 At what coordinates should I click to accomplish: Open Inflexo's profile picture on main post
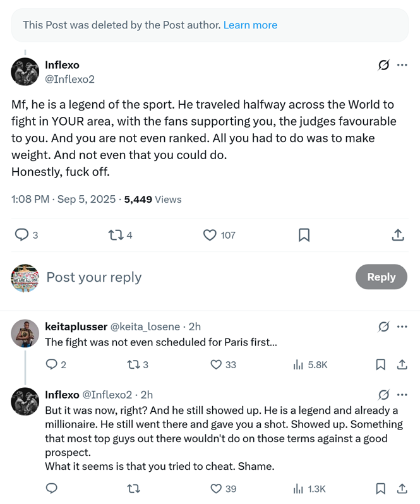tap(25, 72)
